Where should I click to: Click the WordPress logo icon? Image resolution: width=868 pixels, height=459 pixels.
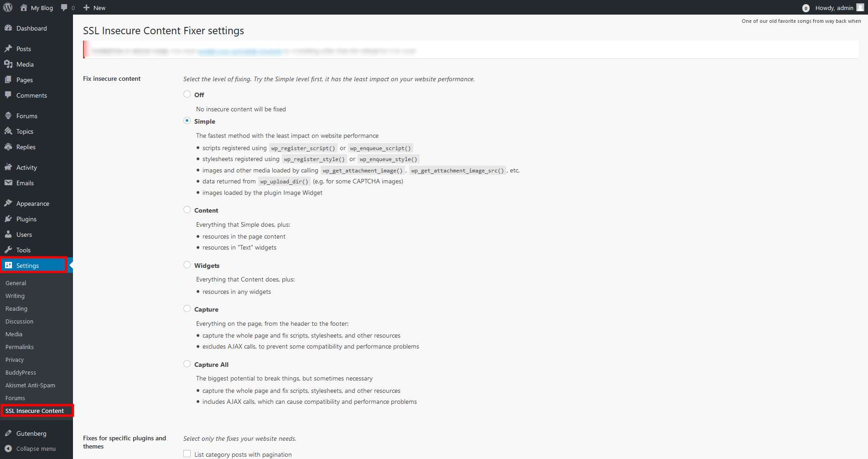pos(8,7)
